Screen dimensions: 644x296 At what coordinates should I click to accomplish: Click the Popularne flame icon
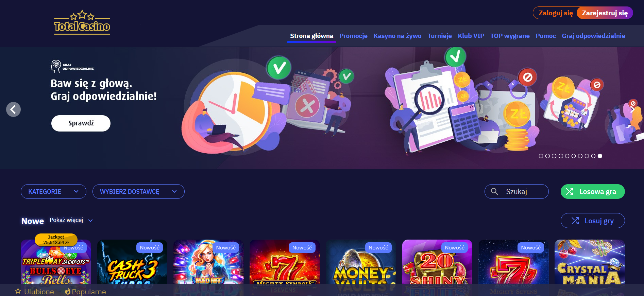point(68,292)
